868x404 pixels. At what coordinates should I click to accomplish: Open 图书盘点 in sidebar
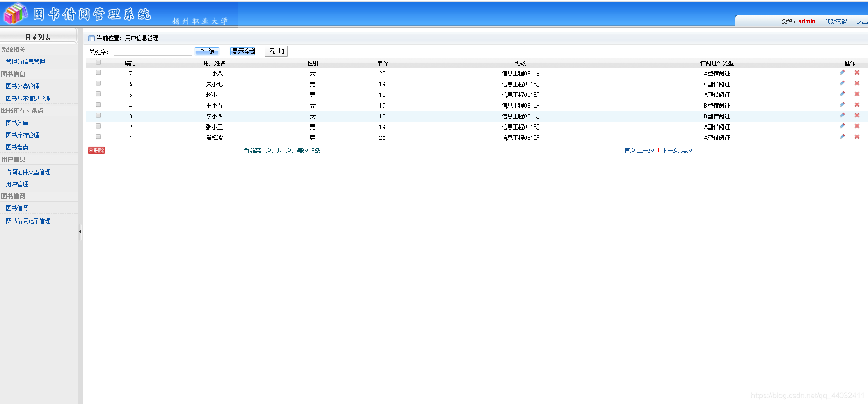(17, 147)
